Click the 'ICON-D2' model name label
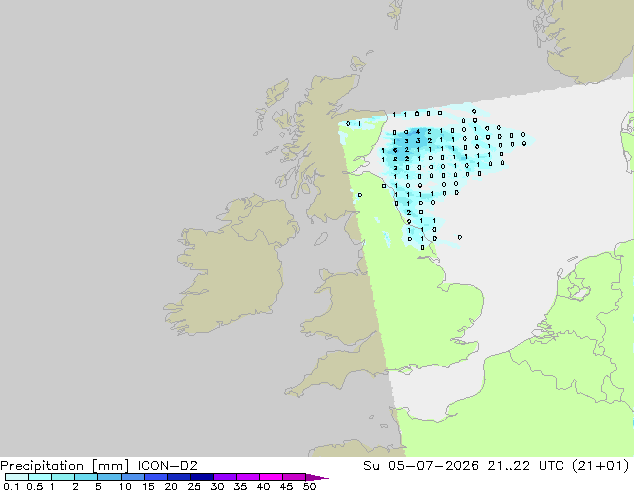 pos(167,466)
